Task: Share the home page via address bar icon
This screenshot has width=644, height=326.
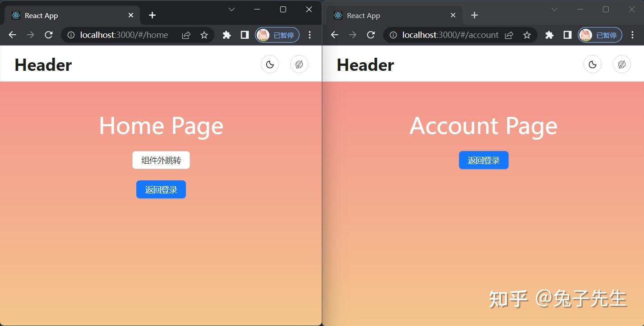Action: (186, 35)
